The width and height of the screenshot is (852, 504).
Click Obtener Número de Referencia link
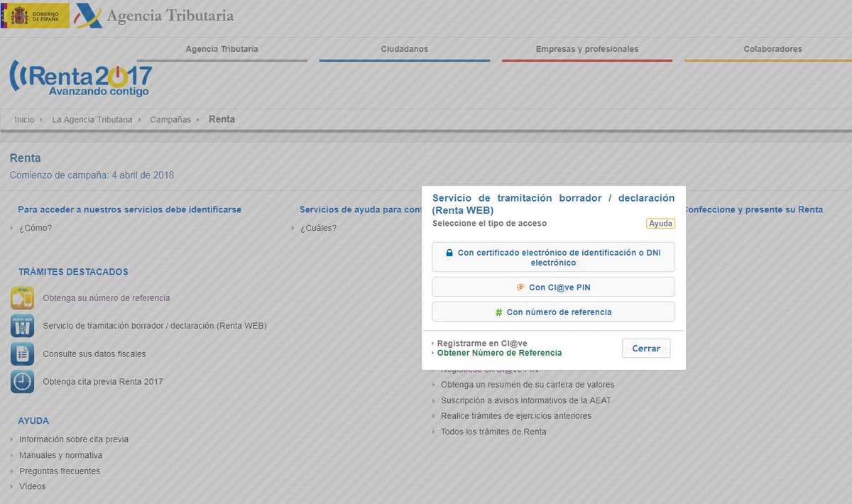click(x=499, y=353)
